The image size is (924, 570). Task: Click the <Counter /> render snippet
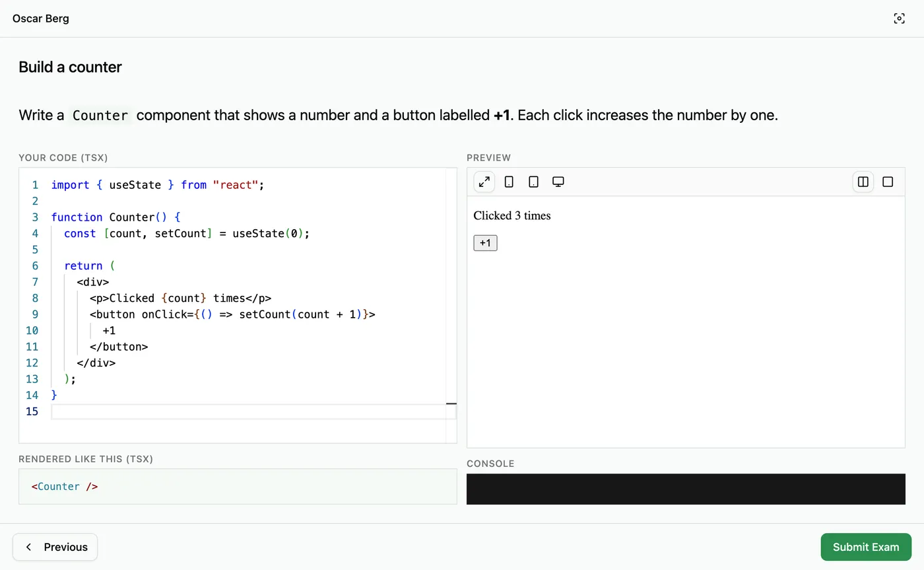[x=65, y=487]
